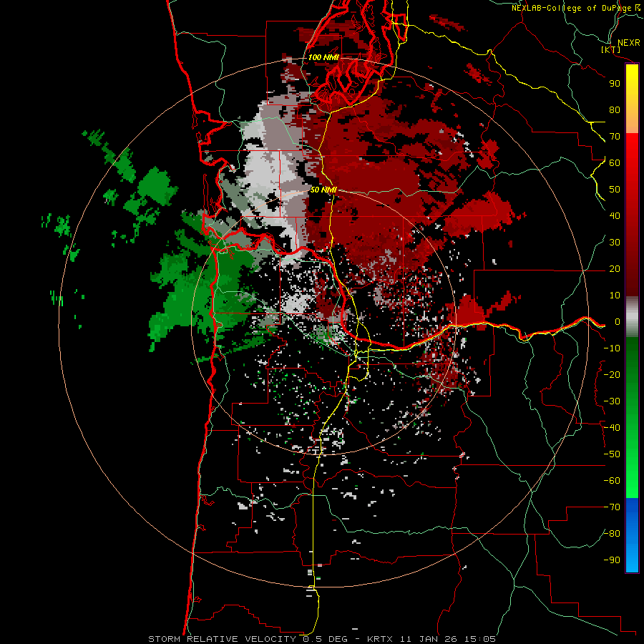Click the "NEXR" label above the scale
Image resolution: width=644 pixels, height=644 pixels.
pyautogui.click(x=628, y=43)
